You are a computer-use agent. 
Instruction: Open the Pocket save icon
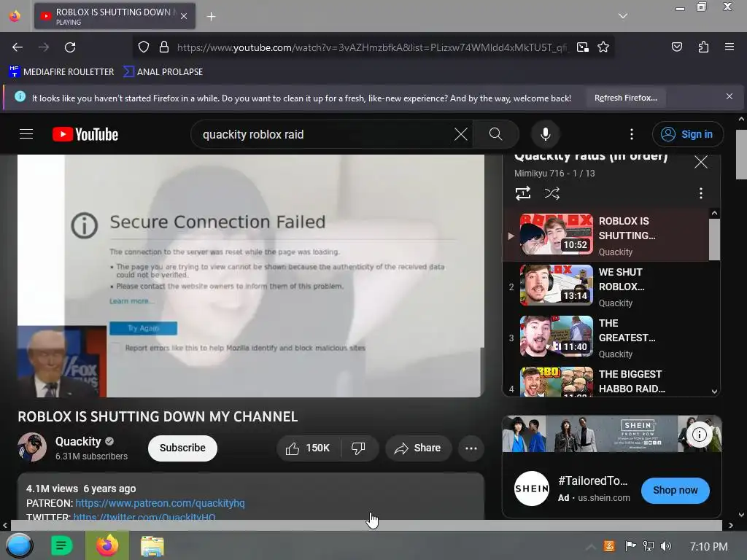coord(676,47)
